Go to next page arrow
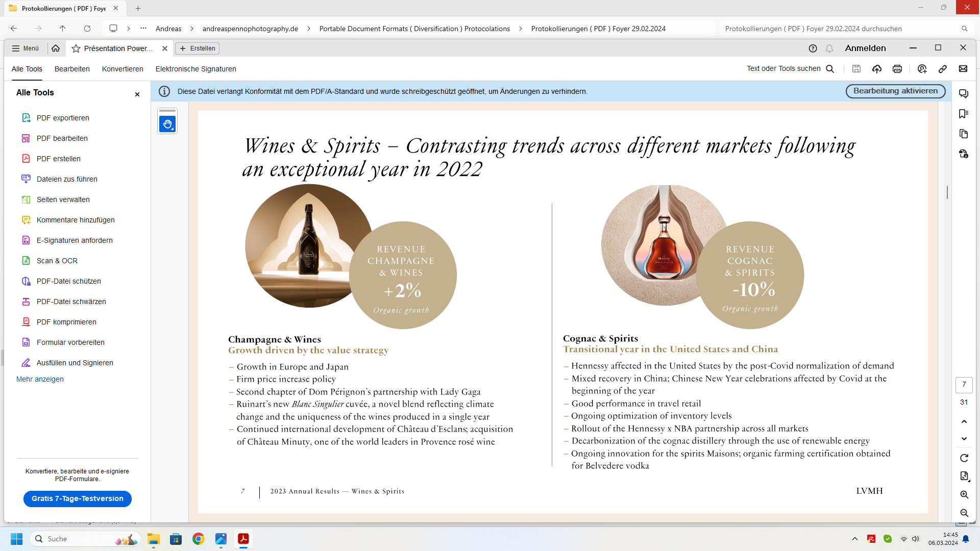 click(x=964, y=439)
